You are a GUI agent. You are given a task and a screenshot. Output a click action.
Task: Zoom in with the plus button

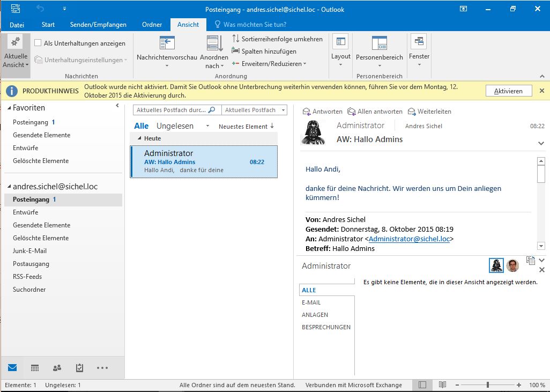tap(519, 385)
